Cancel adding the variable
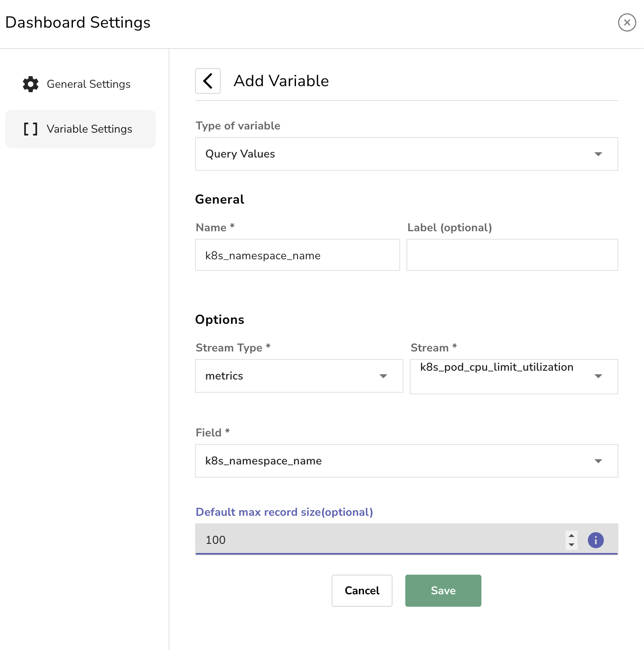This screenshot has height=650, width=644. pos(362,591)
